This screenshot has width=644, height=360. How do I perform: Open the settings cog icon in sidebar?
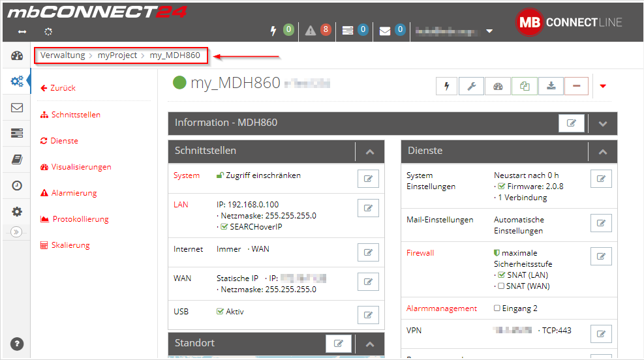tap(17, 212)
